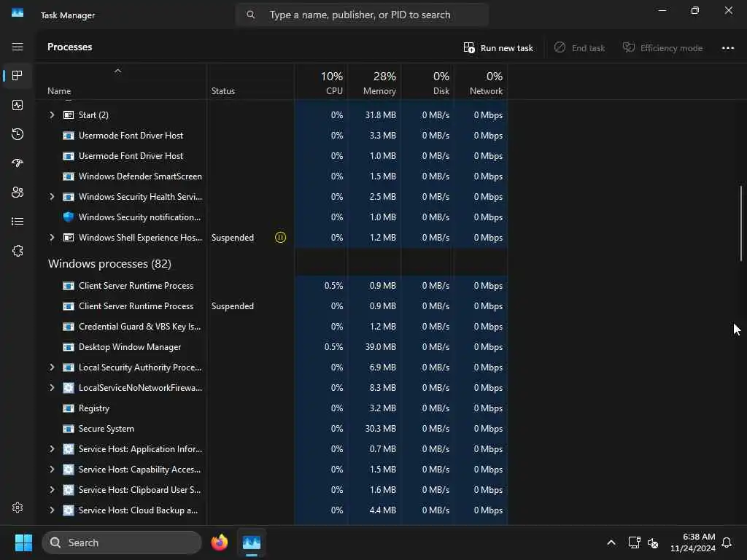Go to Users page in sidebar
This screenshot has width=747, height=560.
point(18,192)
